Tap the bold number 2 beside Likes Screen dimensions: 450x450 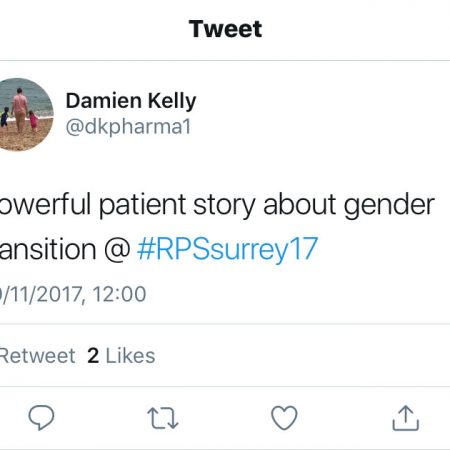click(93, 356)
